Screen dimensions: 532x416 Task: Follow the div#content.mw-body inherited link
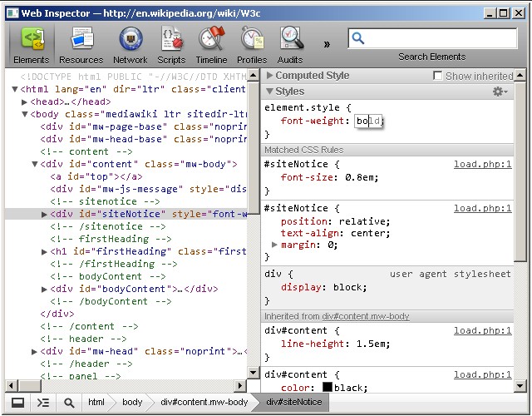tap(366, 316)
